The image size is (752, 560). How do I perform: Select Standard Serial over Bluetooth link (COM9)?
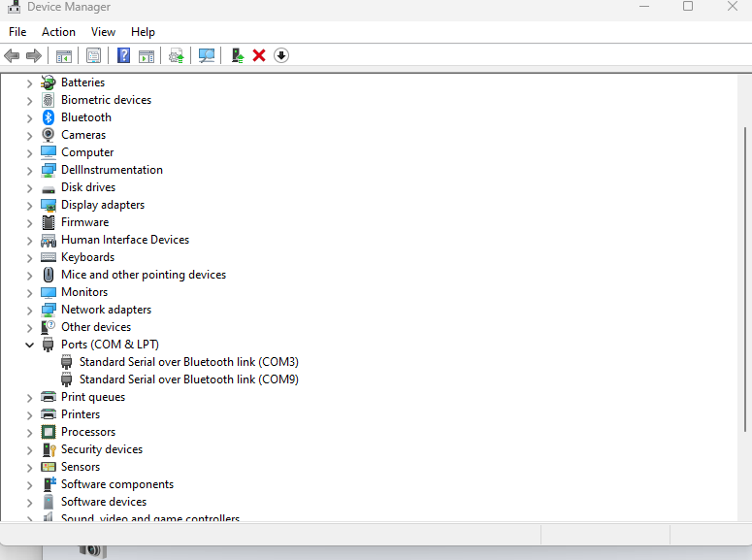click(x=189, y=379)
